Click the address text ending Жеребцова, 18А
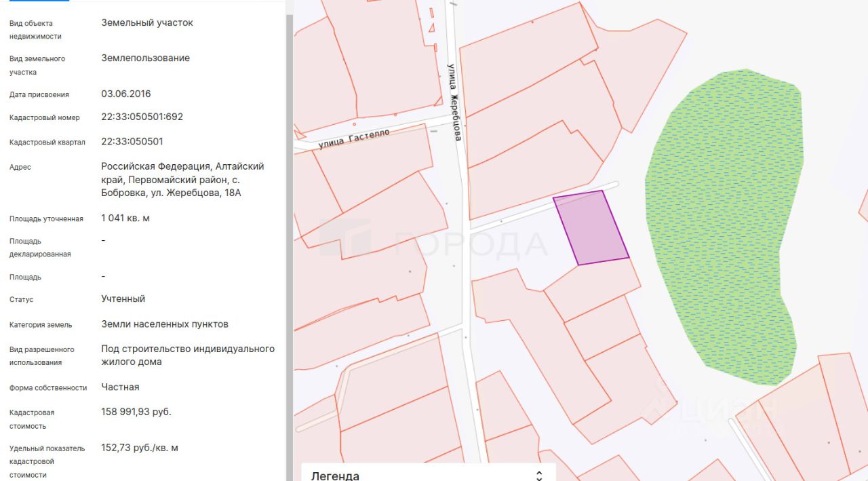 (182, 180)
